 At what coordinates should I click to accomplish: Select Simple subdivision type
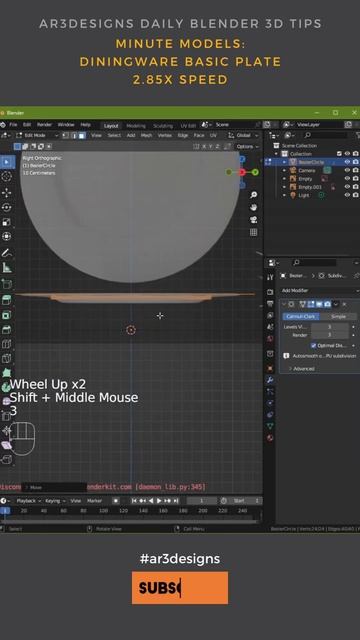tap(338, 316)
